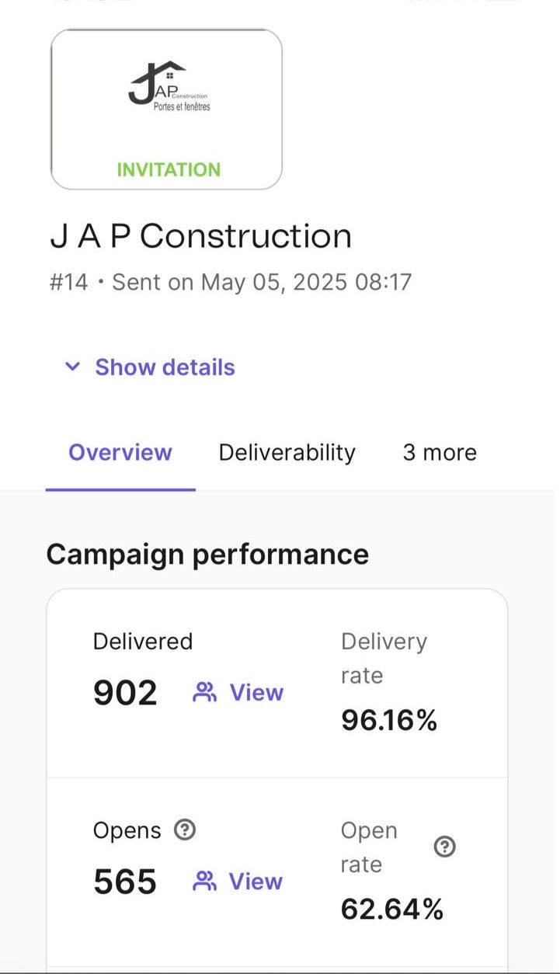Click the help icon next to Open rate
The image size is (560, 974).
click(x=444, y=847)
